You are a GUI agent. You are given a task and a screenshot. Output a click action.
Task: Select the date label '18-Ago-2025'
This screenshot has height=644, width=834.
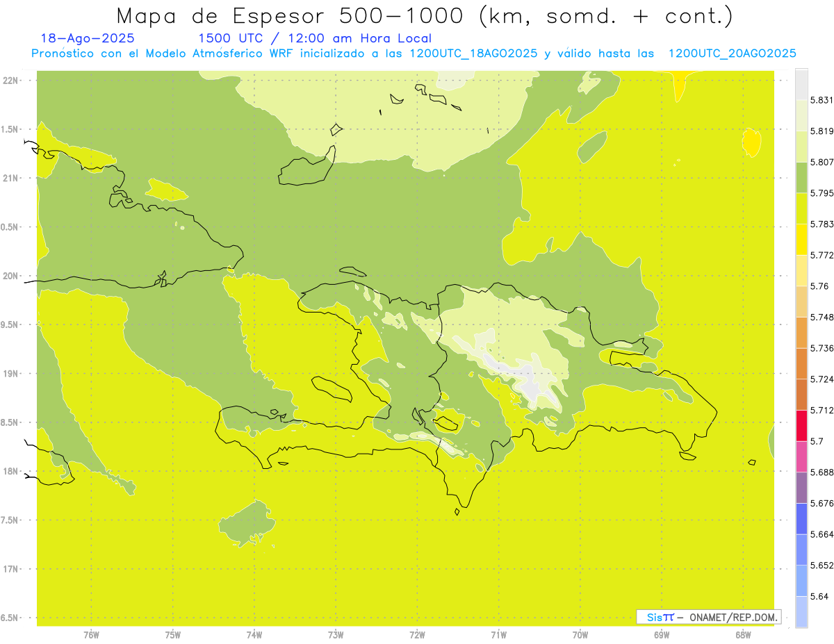coord(88,39)
